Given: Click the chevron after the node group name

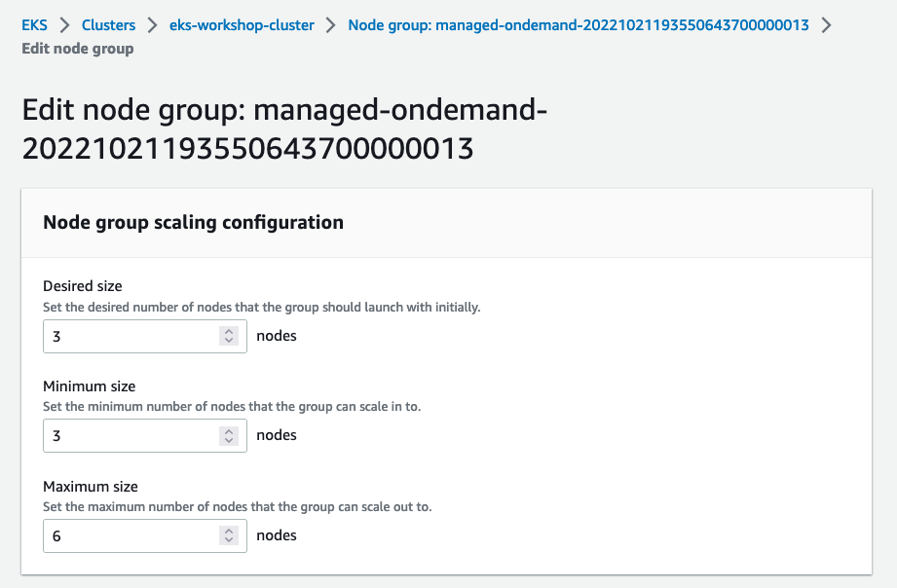Looking at the screenshot, I should 827,25.
